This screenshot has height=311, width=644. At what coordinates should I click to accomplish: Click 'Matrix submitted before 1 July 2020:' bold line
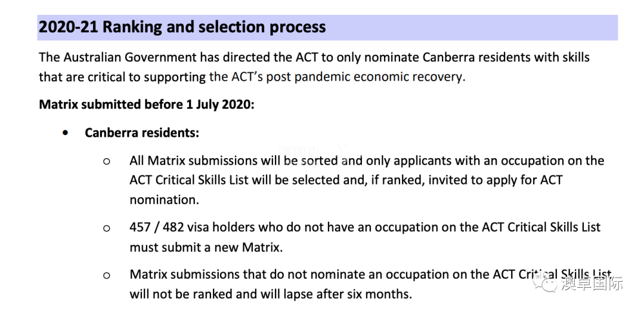(x=147, y=104)
